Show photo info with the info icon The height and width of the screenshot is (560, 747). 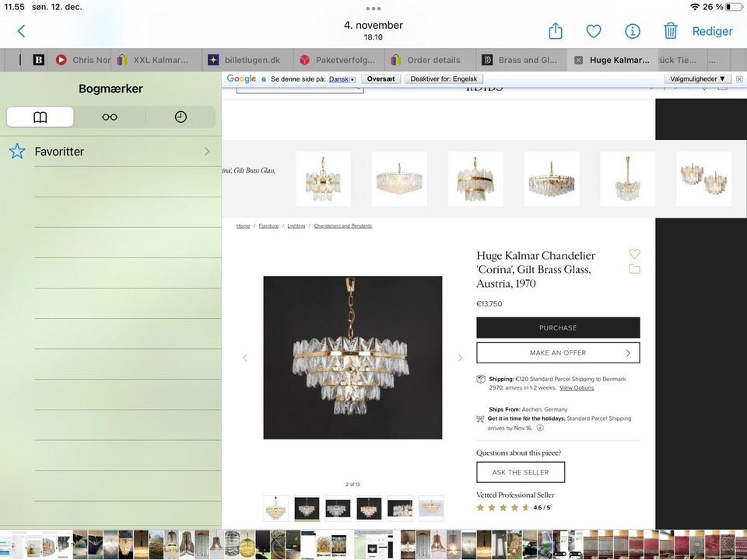pyautogui.click(x=632, y=31)
